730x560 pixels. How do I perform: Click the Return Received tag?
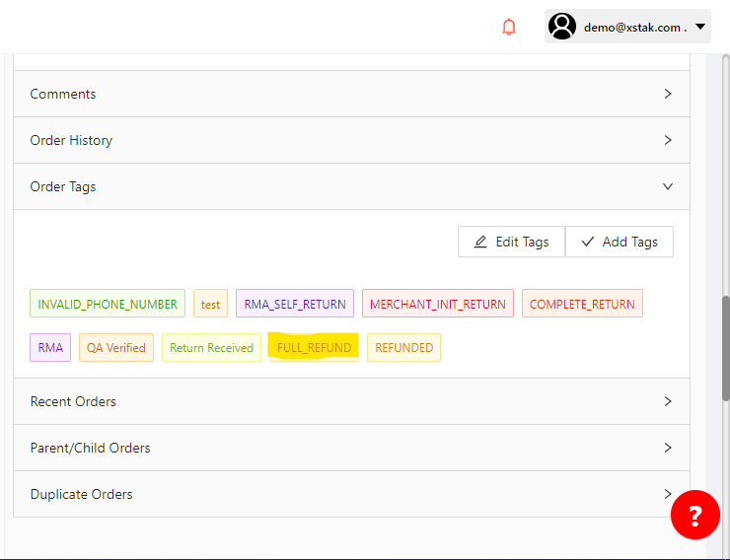coord(211,348)
